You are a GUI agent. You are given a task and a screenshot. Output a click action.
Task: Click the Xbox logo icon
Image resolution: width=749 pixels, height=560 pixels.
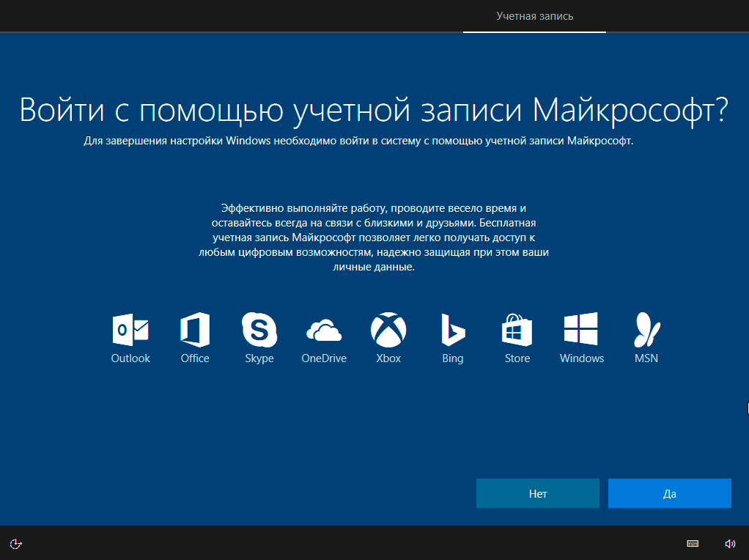(x=388, y=329)
